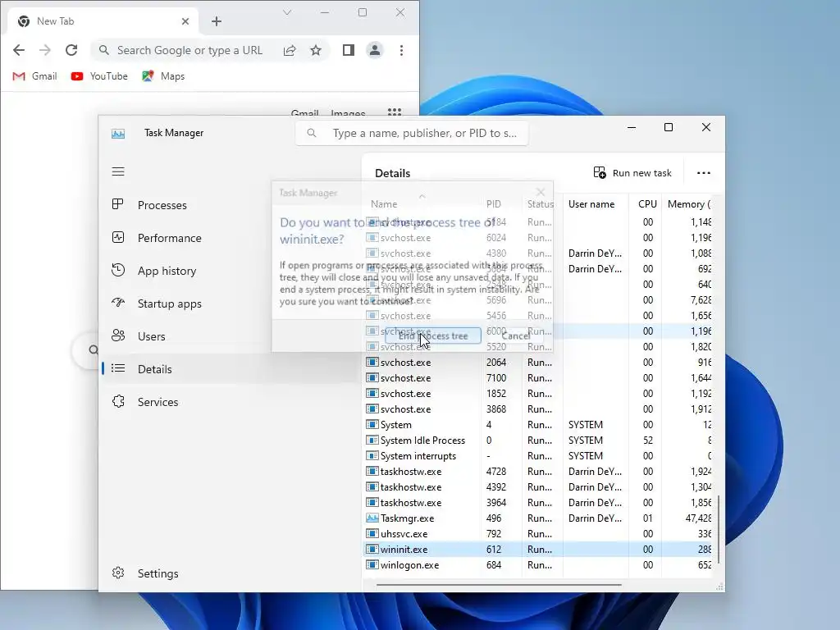The height and width of the screenshot is (630, 840).
Task: Select the System Idle Process row
Action: coord(538,441)
